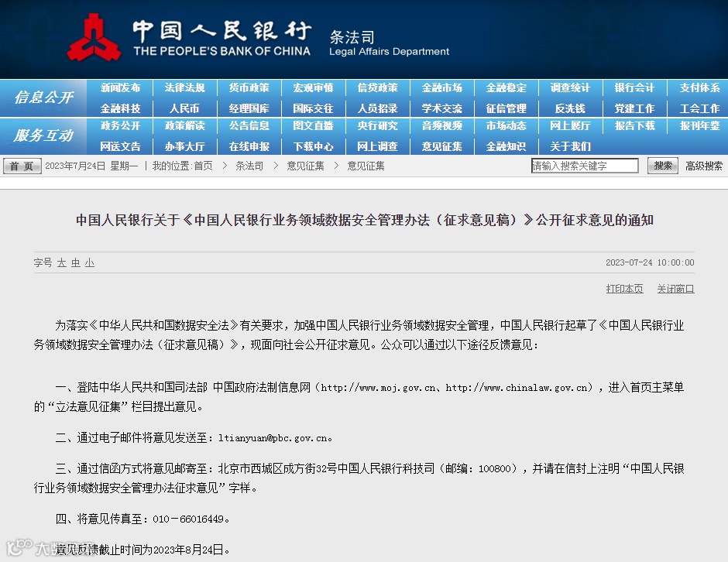Set font size to 大

coord(61,262)
